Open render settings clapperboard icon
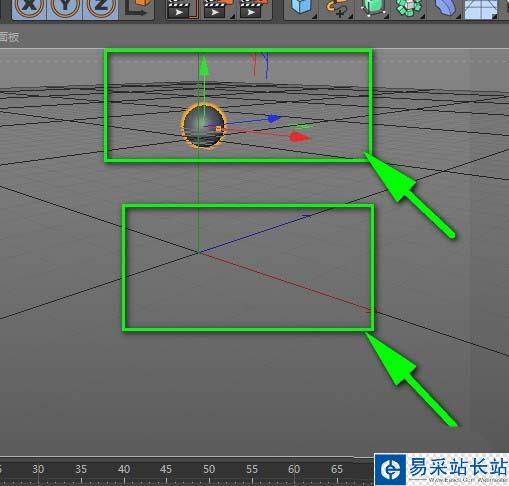The height and width of the screenshot is (486, 509). coord(255,8)
